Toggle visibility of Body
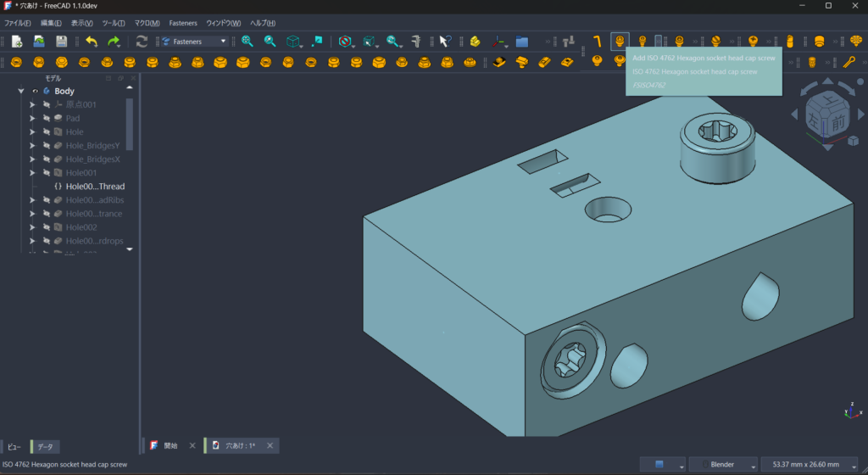This screenshot has height=475, width=868. (x=36, y=91)
